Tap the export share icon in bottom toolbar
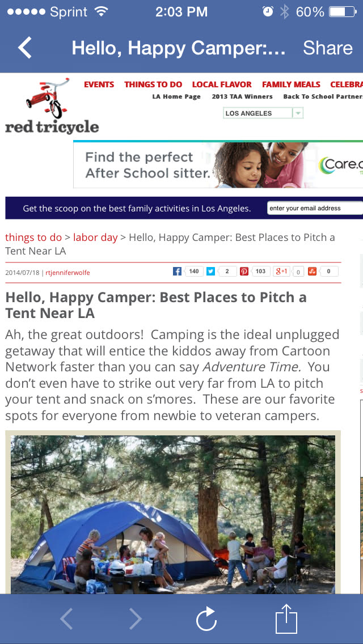The image size is (363, 644). pos(286,619)
